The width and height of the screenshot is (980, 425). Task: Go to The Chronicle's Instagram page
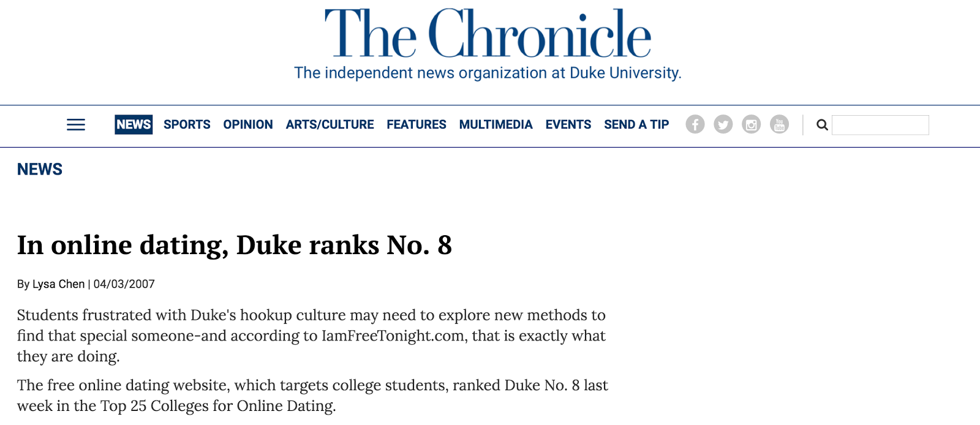click(751, 124)
